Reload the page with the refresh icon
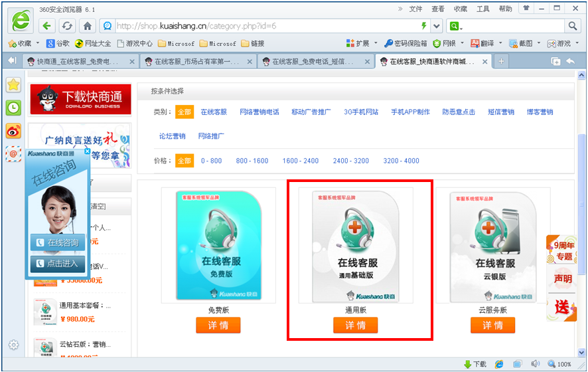 tap(67, 26)
